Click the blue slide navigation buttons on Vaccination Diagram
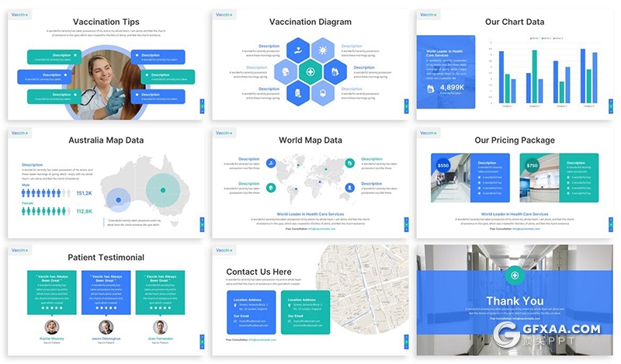This screenshot has width=621, height=364. tap(406, 106)
